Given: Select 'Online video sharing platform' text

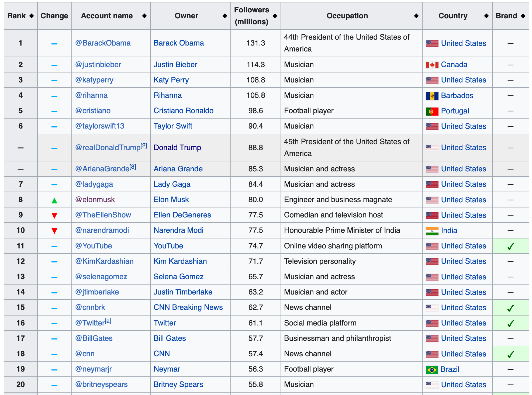Looking at the screenshot, I should pos(333,246).
